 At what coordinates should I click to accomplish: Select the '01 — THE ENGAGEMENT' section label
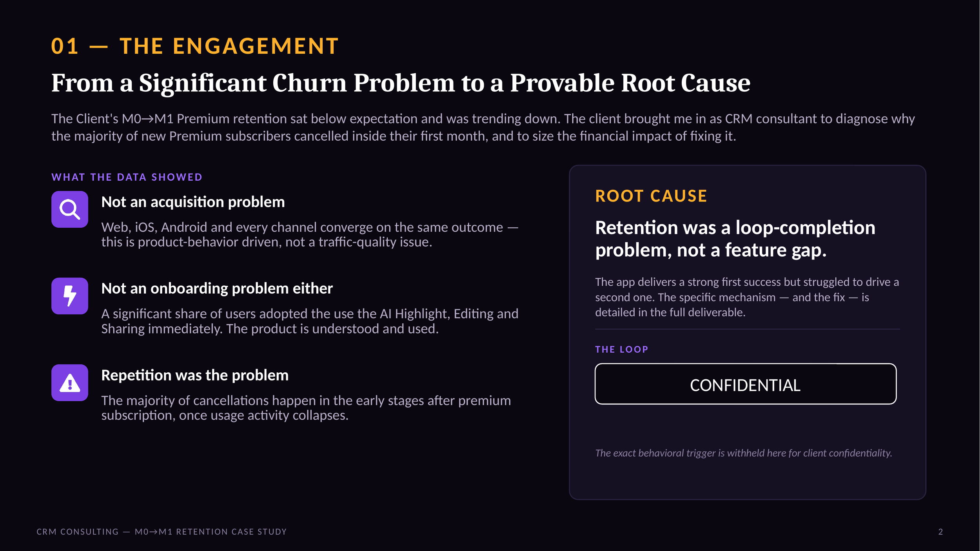click(195, 46)
